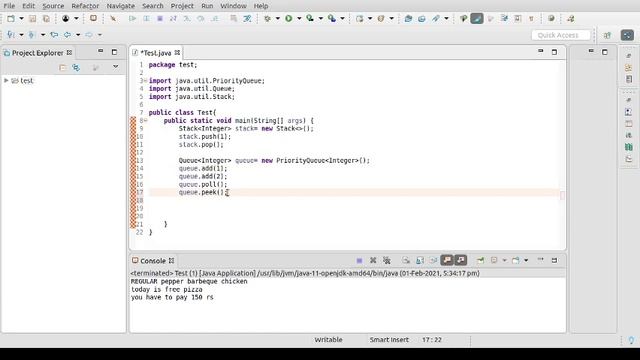Click Remove Launch icon in Console
Viewport: 640px width, 360px height.
373,260
